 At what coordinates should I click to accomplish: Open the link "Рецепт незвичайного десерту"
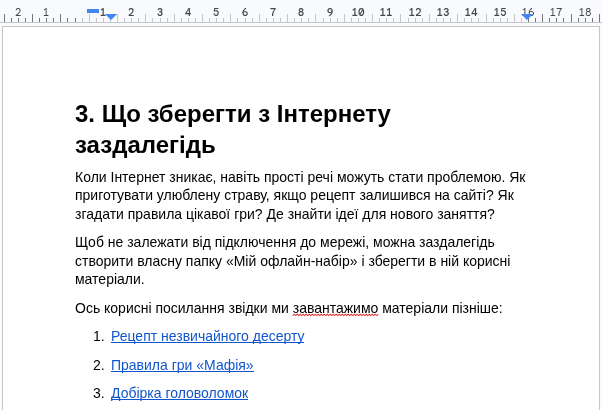[207, 336]
